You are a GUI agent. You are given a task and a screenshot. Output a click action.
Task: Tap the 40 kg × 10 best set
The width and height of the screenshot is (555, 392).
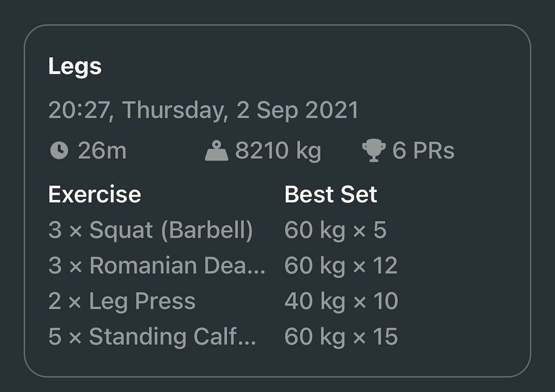click(x=341, y=301)
